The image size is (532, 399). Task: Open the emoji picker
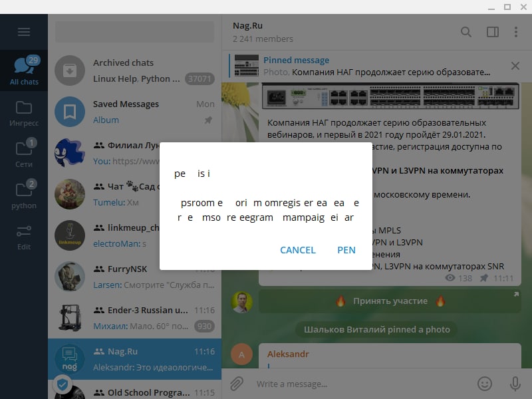pos(485,384)
